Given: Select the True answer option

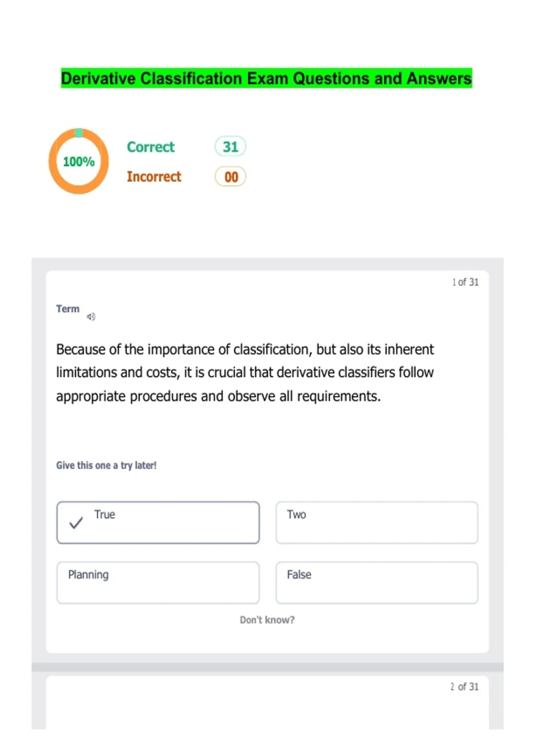Looking at the screenshot, I should point(158,523).
